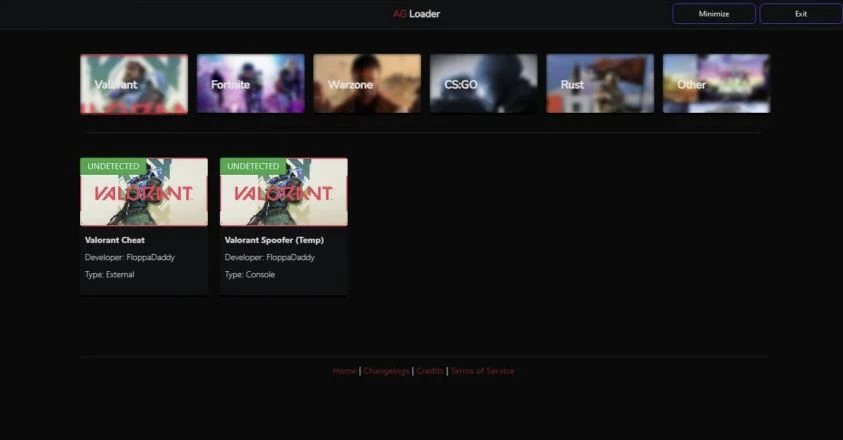This screenshot has height=440, width=843.
Task: Open the Fortnite game category
Action: [251, 83]
